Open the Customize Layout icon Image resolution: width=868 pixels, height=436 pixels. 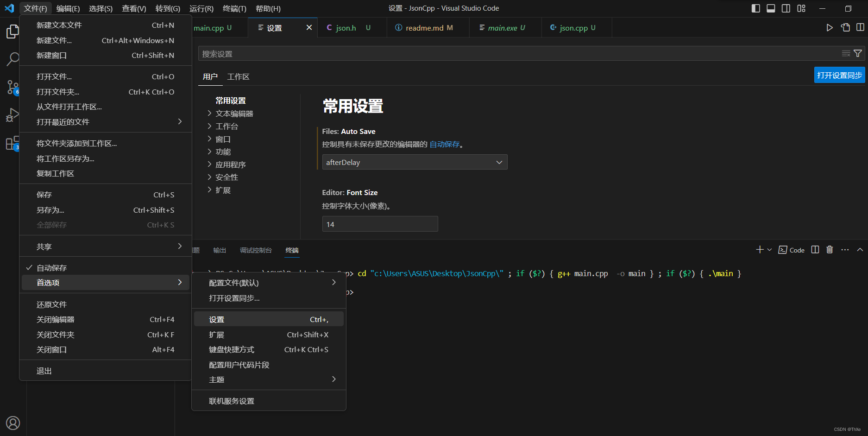(801, 8)
